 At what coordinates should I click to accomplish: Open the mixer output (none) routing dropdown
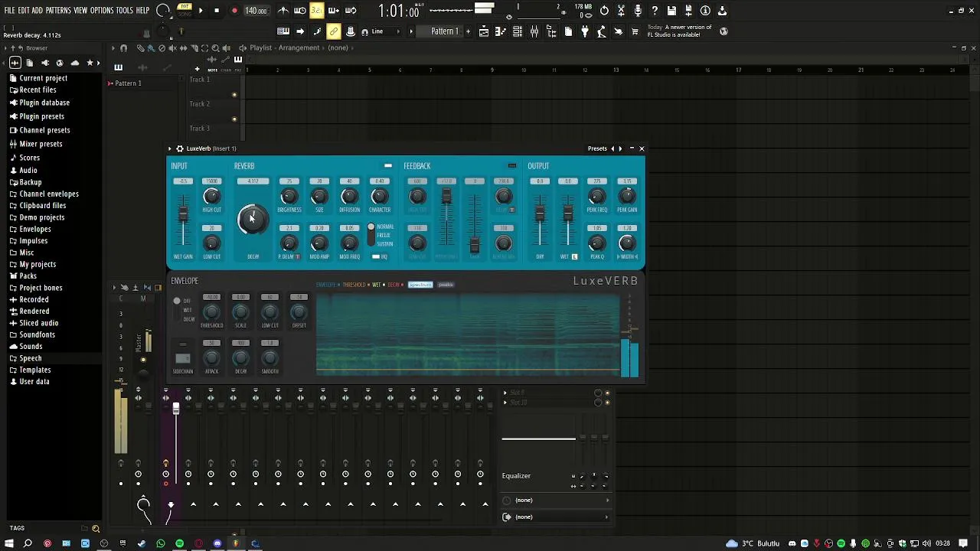coord(556,517)
